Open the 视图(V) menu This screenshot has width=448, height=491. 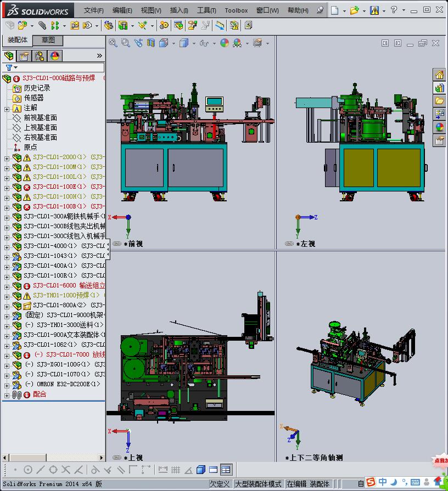[151, 10]
